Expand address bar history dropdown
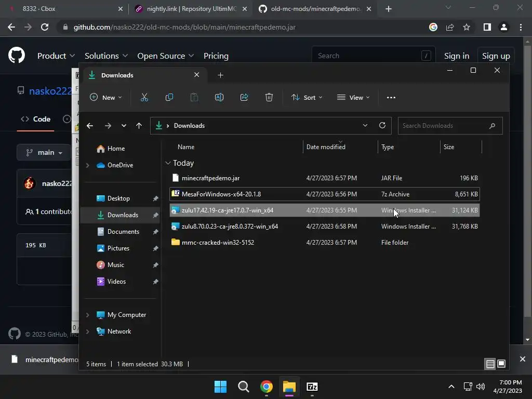 [365, 126]
